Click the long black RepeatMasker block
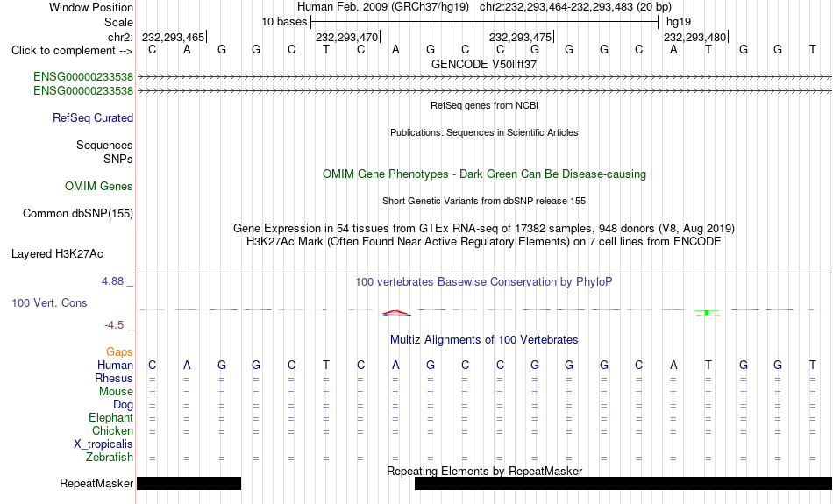The image size is (833, 504). (623, 483)
